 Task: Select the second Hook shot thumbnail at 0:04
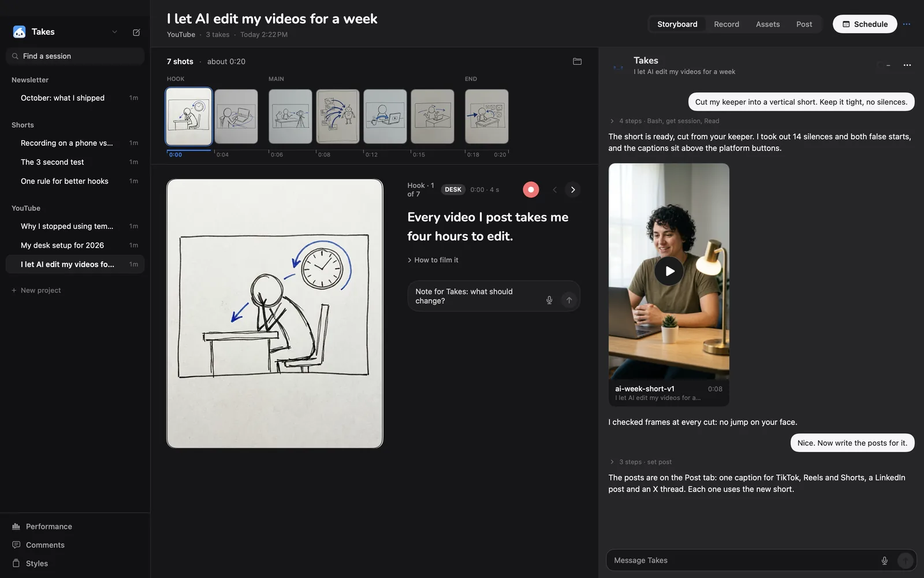[236, 116]
